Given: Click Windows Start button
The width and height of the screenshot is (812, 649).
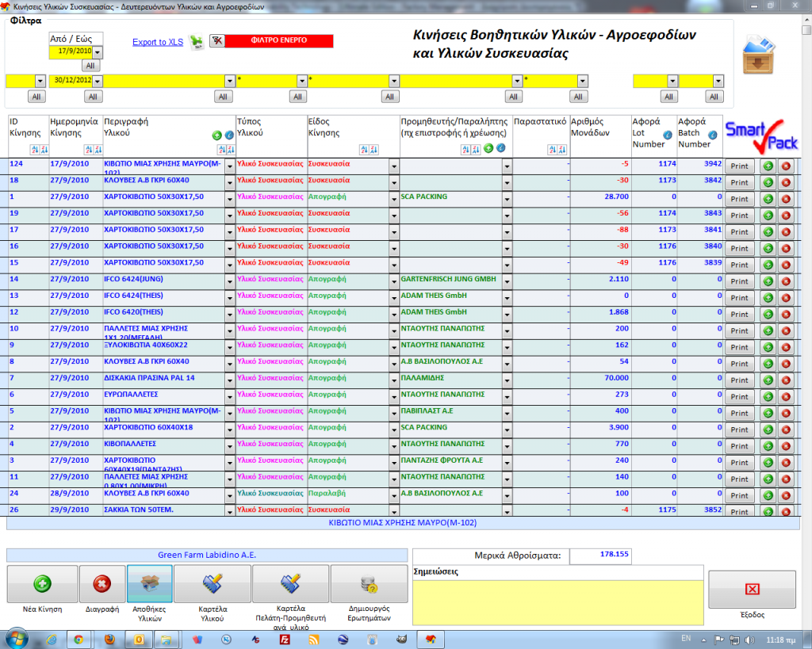Looking at the screenshot, I should point(16,639).
